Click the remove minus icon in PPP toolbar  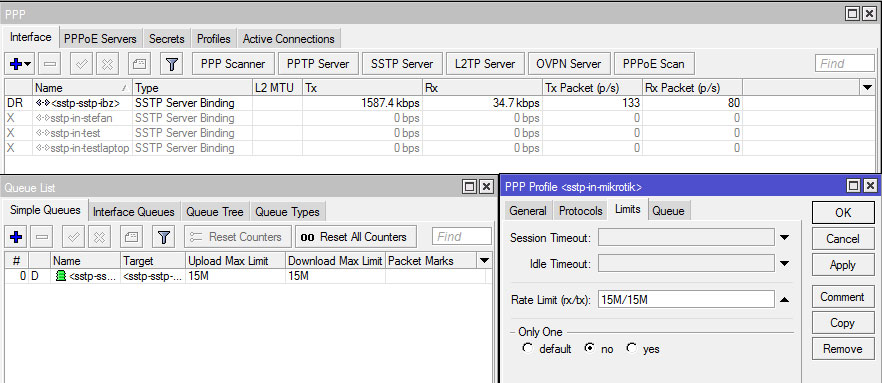51,64
